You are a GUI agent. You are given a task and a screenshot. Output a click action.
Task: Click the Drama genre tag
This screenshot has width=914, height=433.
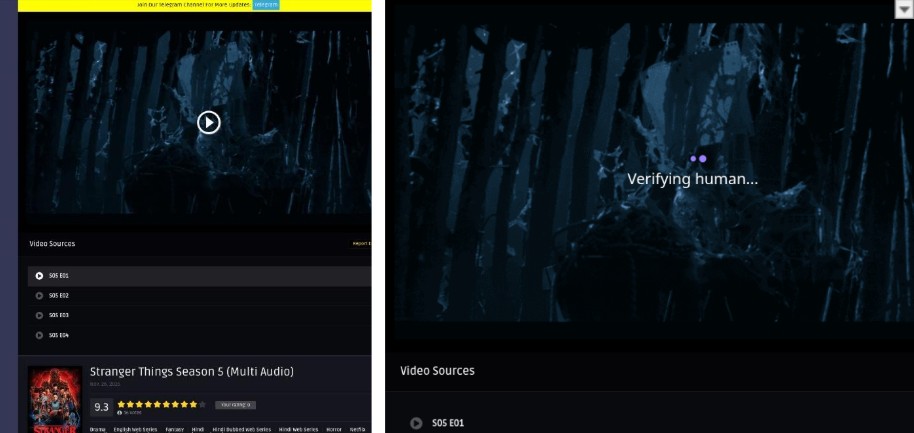[98, 429]
